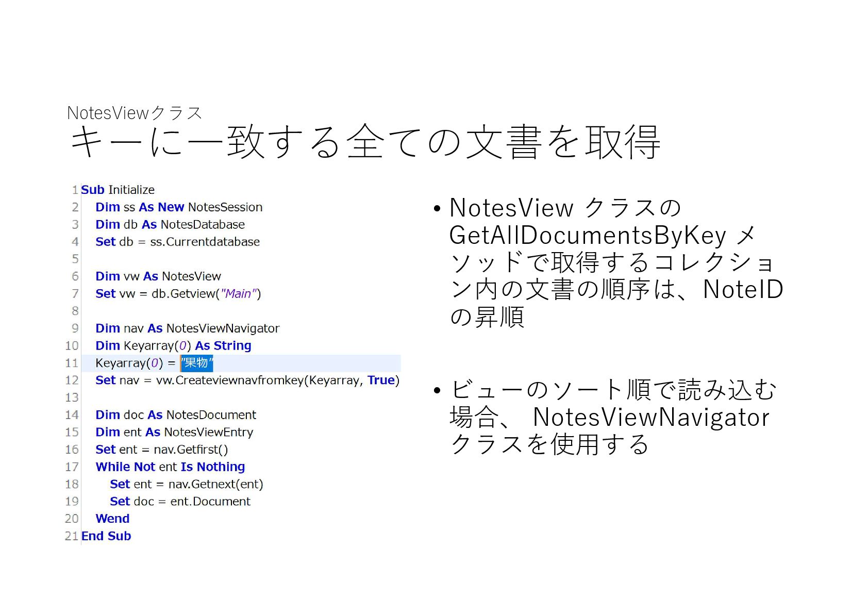The image size is (868, 614).
Task: Click the "Dim ss As New NotesSession" line
Action: [x=179, y=207]
